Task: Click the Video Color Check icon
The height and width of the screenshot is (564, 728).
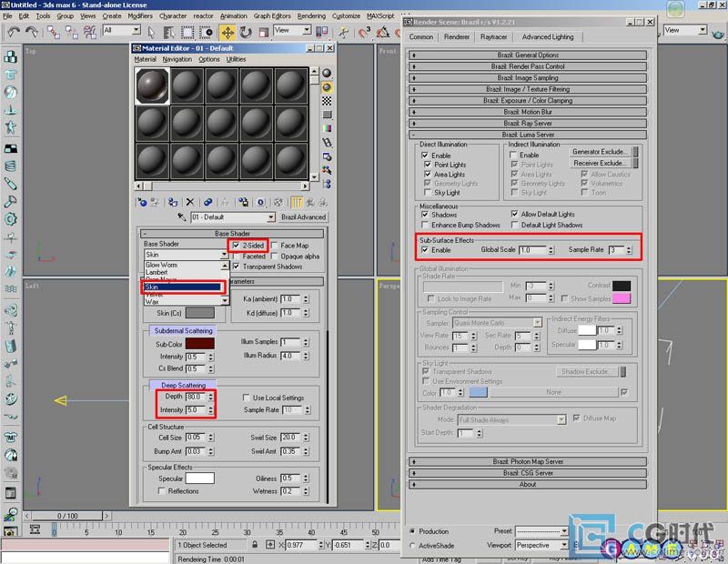Action: point(327,128)
